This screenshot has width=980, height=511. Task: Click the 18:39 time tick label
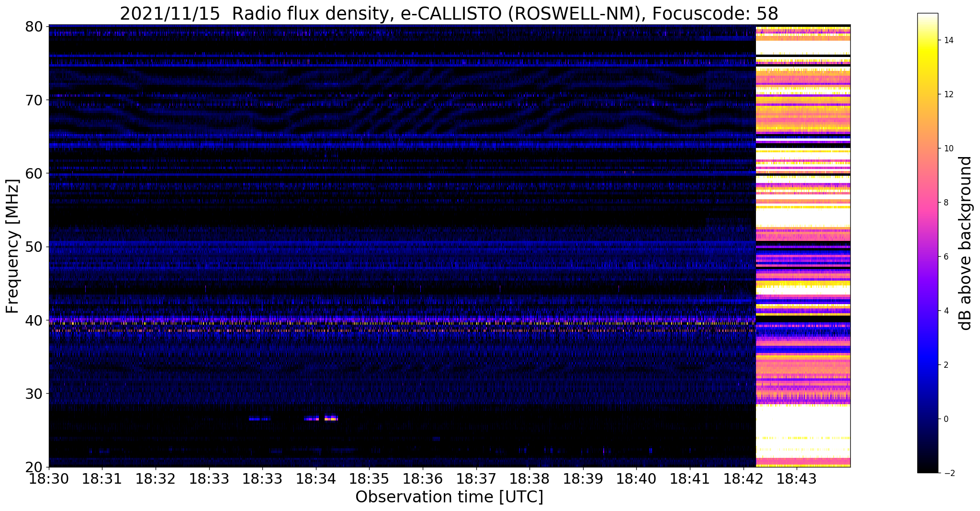tap(583, 479)
